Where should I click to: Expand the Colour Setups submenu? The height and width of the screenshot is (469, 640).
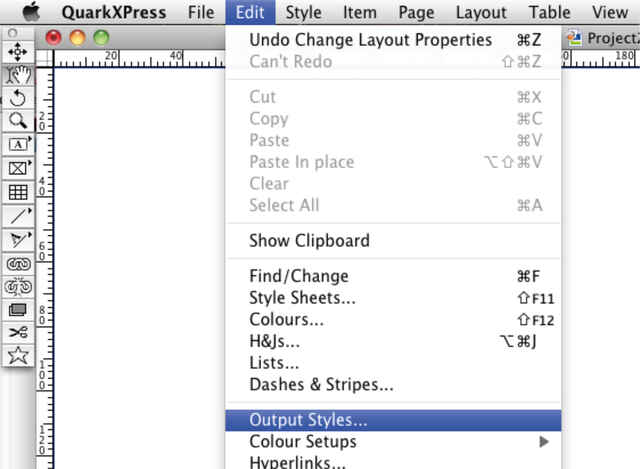pyautogui.click(x=393, y=442)
